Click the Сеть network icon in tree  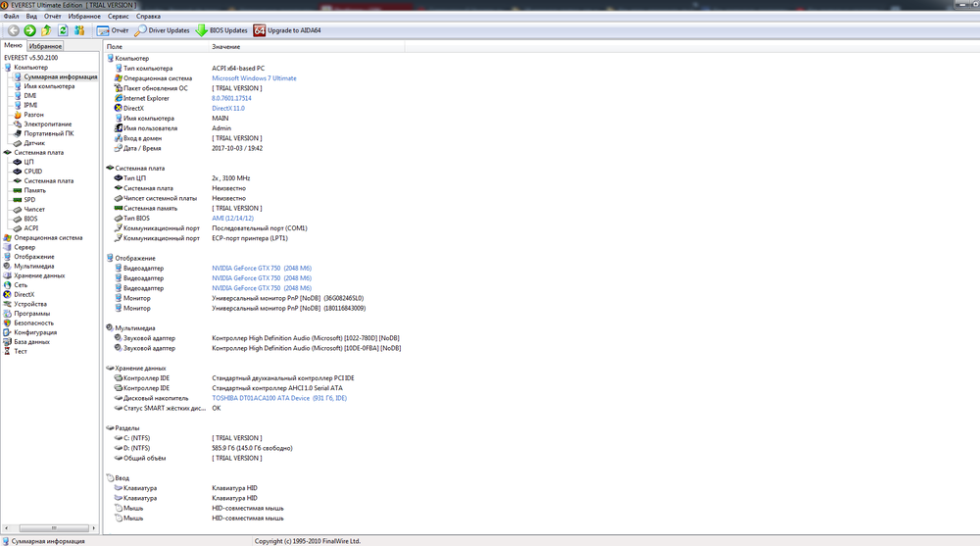[8, 285]
